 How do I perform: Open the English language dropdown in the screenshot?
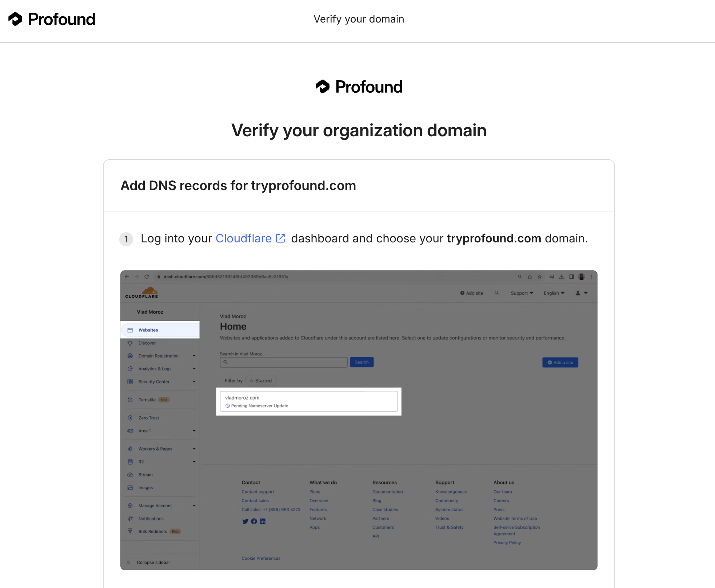(554, 293)
